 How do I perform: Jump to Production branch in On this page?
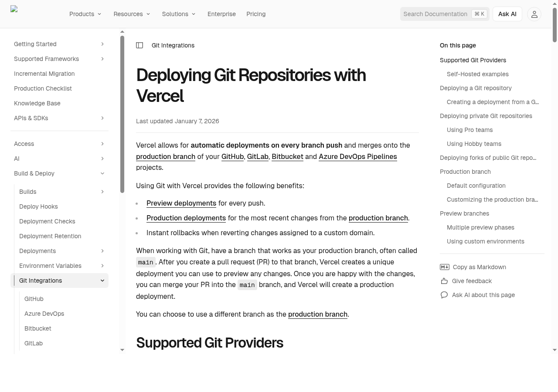pyautogui.click(x=465, y=172)
